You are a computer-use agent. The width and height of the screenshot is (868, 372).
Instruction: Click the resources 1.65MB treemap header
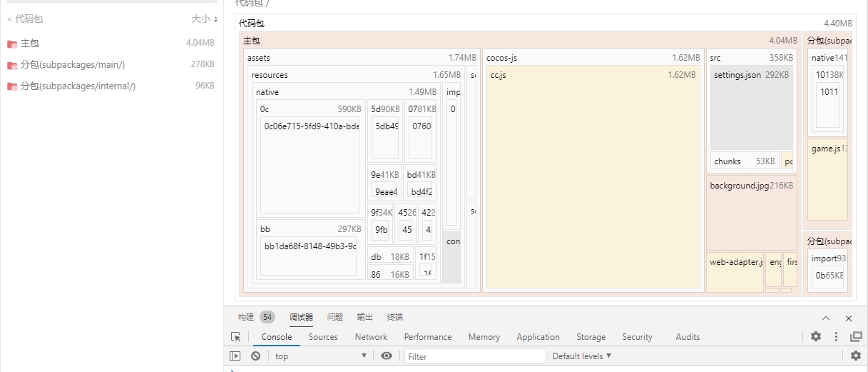point(357,75)
